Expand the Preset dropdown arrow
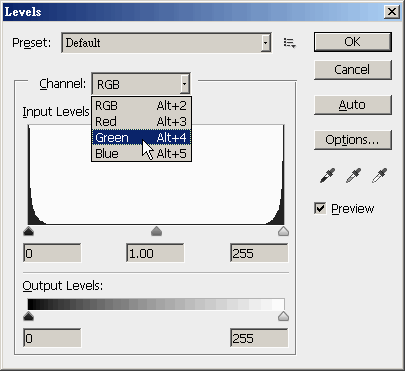 [265, 43]
